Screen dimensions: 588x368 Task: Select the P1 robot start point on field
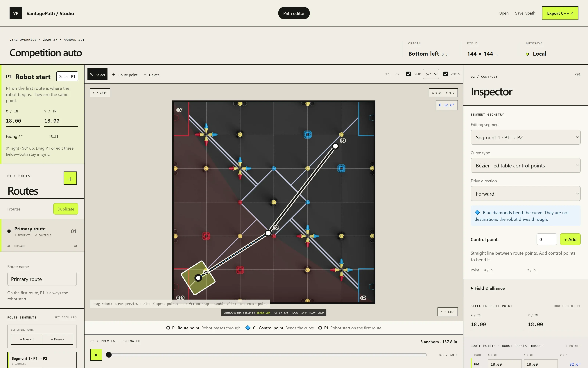coord(198,278)
